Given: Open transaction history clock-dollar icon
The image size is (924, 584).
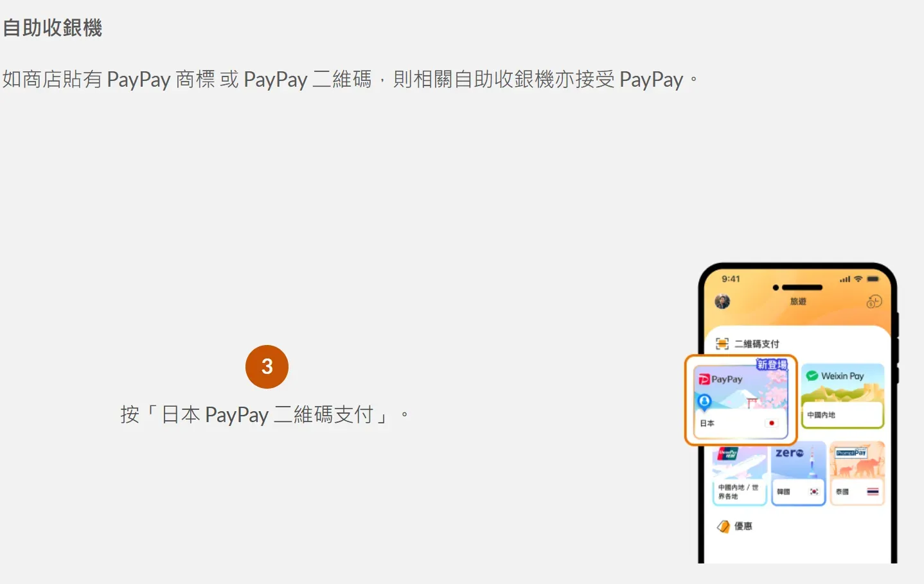Looking at the screenshot, I should click(874, 301).
